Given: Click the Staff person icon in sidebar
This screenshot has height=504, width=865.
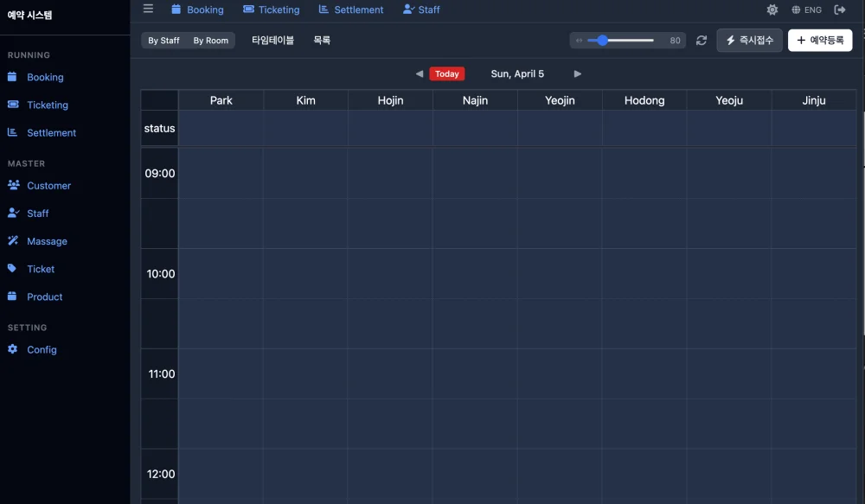Looking at the screenshot, I should (13, 213).
